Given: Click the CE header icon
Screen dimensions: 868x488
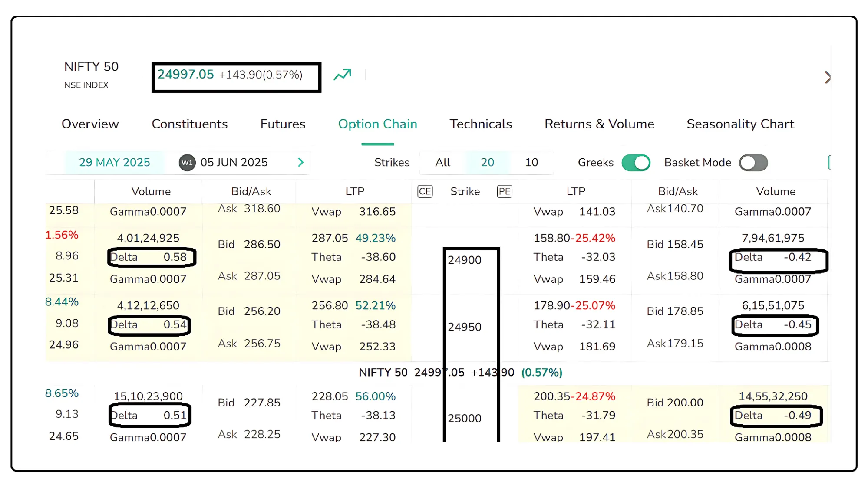Looking at the screenshot, I should click(x=425, y=191).
